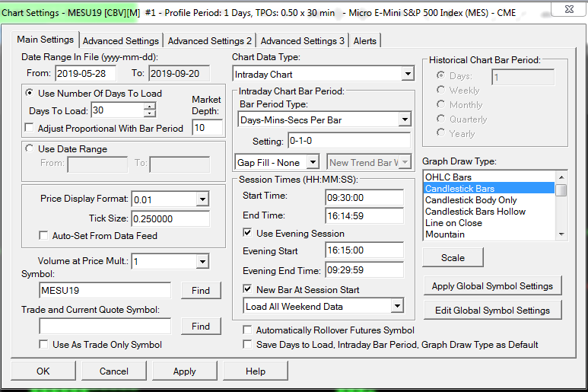Image resolution: width=588 pixels, height=392 pixels.
Task: Click the Apply button
Action: click(185, 371)
